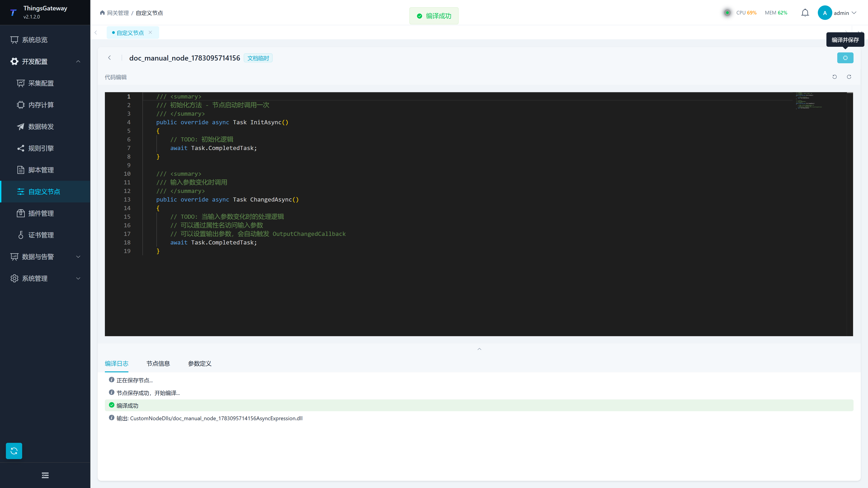The image size is (868, 488).
Task: Click the 文档临时 tag
Action: pyautogui.click(x=258, y=58)
